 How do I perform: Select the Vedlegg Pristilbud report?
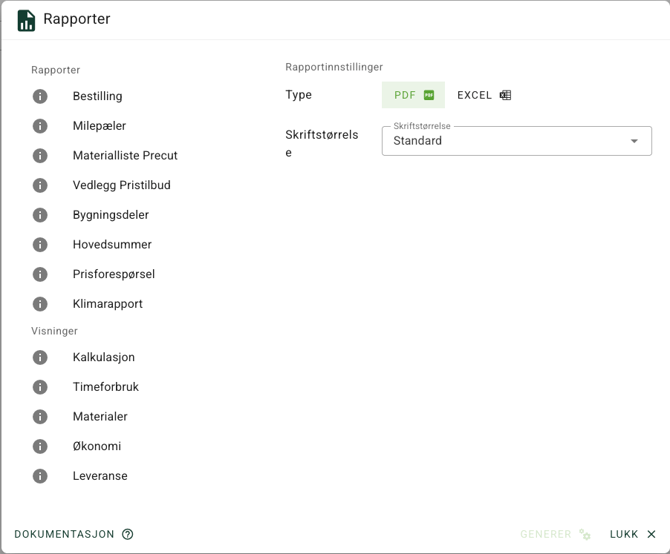point(121,185)
